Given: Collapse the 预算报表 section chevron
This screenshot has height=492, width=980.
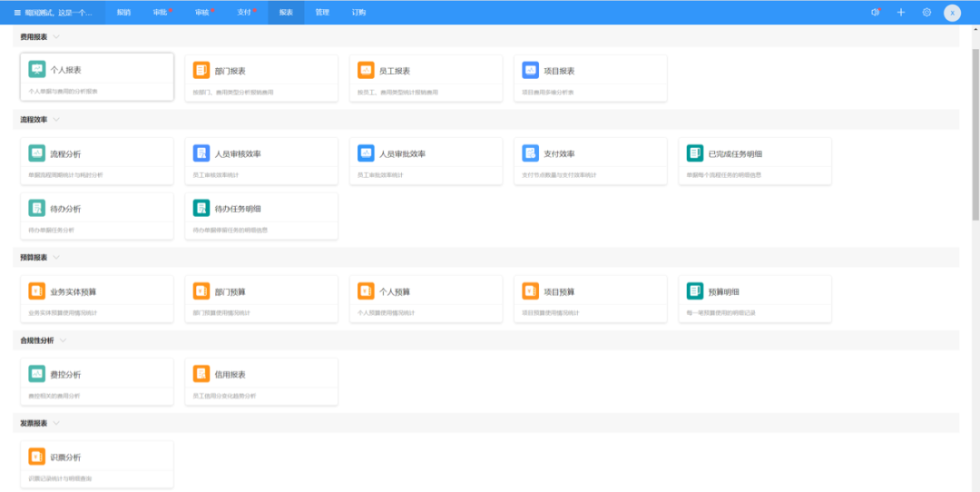Looking at the screenshot, I should pos(56,258).
